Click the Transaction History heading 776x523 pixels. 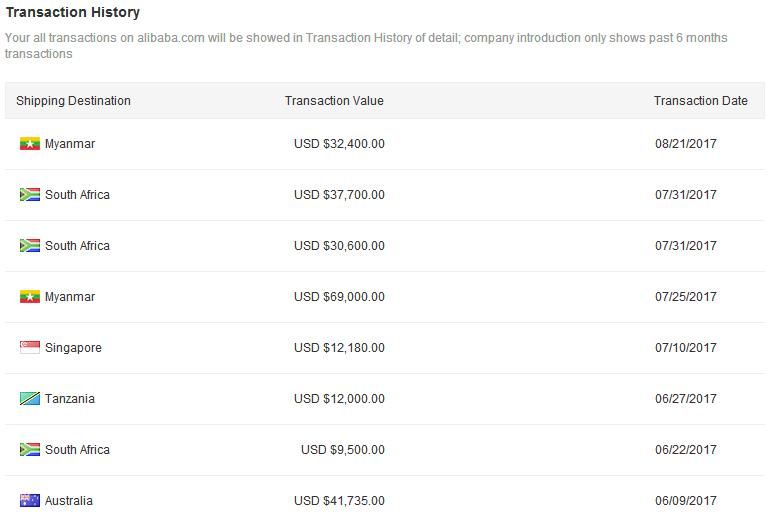click(x=73, y=13)
